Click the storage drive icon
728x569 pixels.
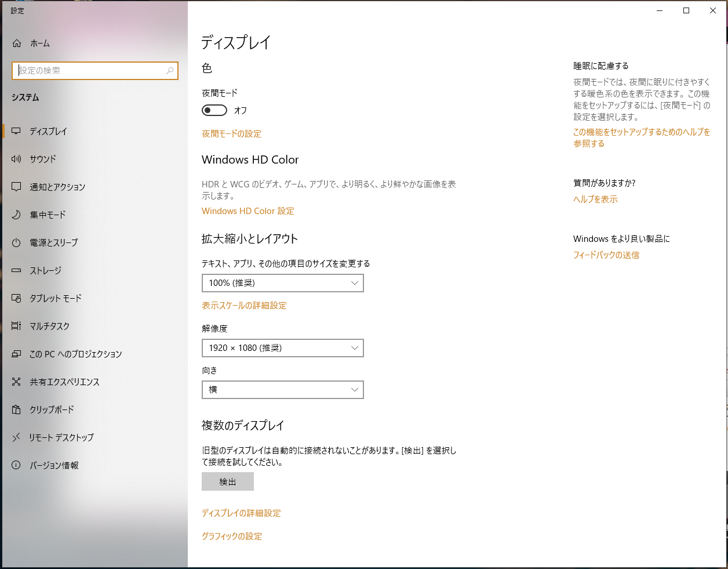point(16,270)
